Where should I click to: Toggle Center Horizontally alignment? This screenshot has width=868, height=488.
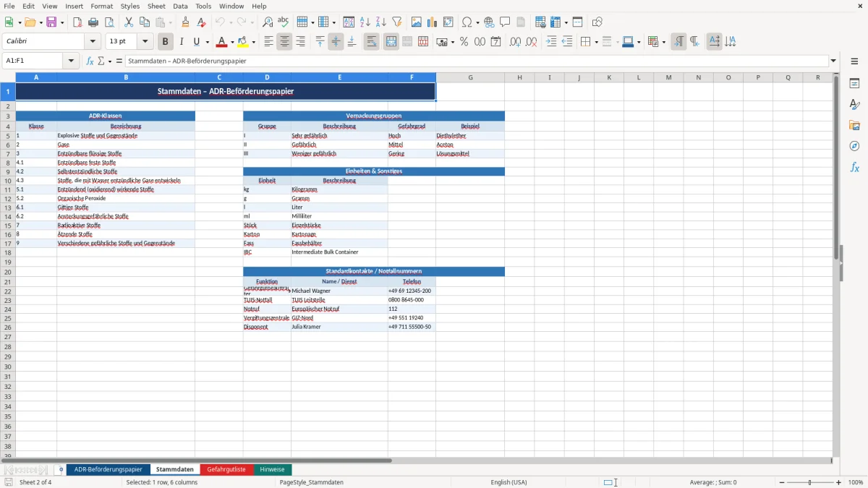284,42
